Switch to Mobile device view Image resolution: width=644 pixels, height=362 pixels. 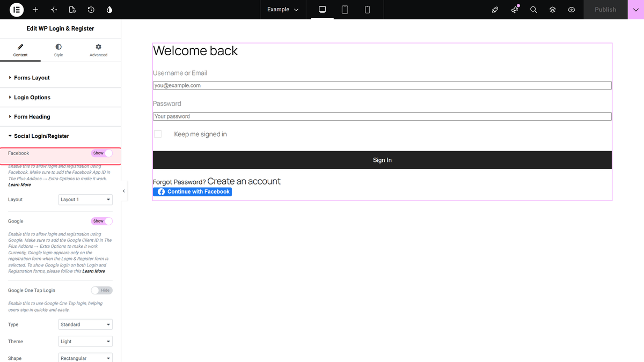[x=368, y=10]
